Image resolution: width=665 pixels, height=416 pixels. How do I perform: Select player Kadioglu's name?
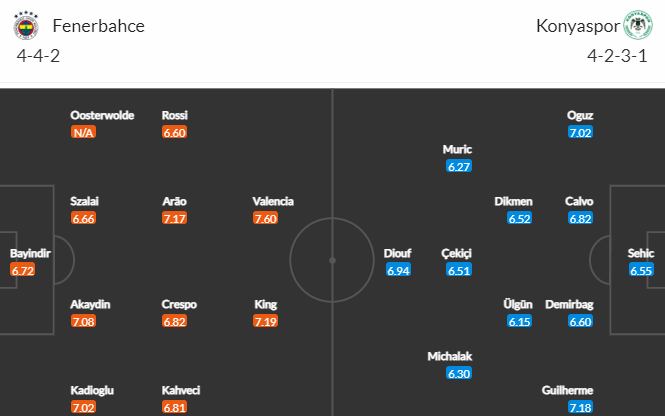tap(92, 390)
